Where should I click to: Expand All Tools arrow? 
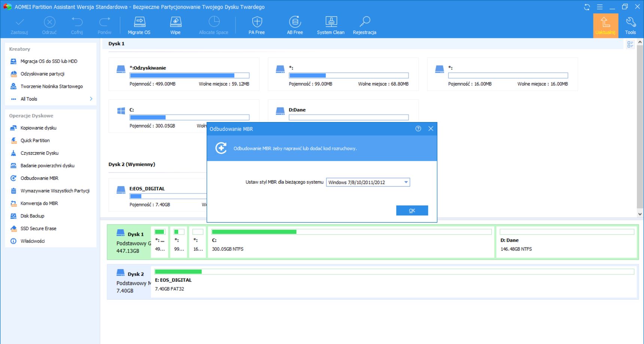91,99
